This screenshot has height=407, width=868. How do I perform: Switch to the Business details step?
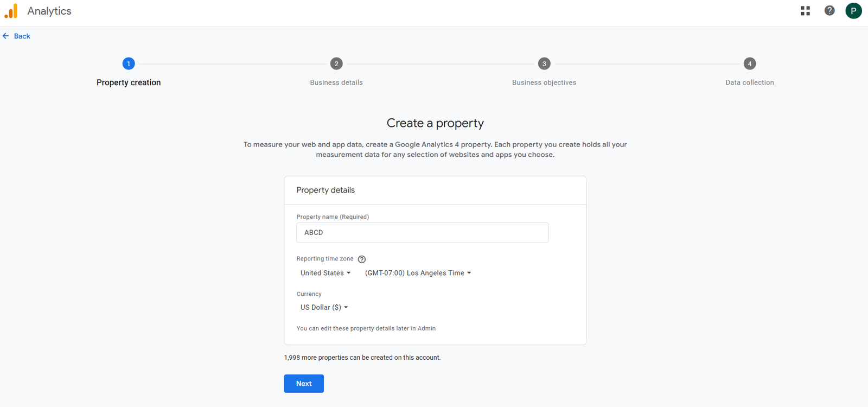coord(336,82)
